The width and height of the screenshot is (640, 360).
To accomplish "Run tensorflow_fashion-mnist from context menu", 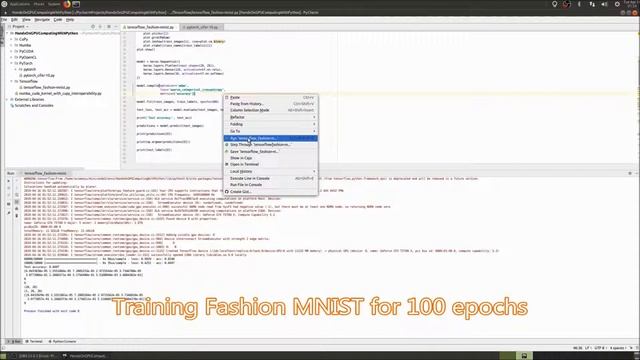I will tap(271, 138).
